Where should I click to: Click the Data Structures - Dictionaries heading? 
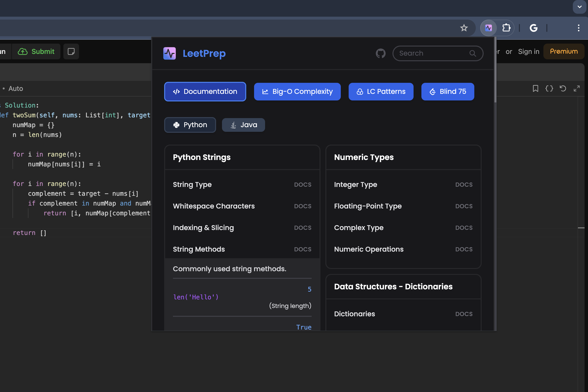click(393, 286)
